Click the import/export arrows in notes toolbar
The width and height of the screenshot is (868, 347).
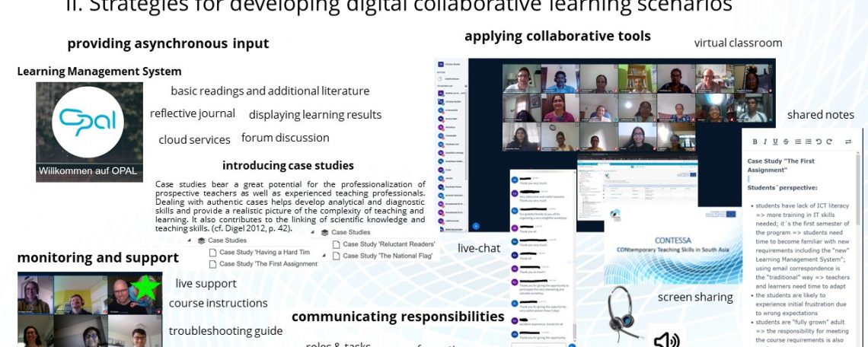point(848,142)
